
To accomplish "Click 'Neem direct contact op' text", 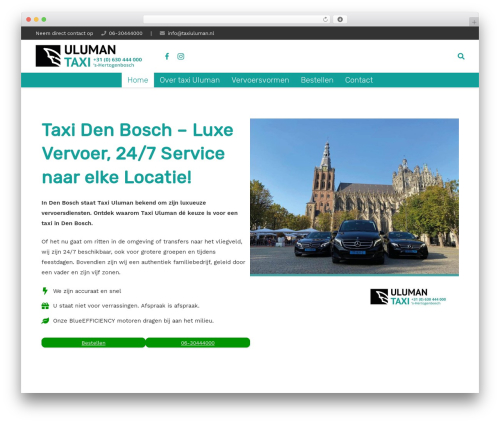I will pos(64,33).
